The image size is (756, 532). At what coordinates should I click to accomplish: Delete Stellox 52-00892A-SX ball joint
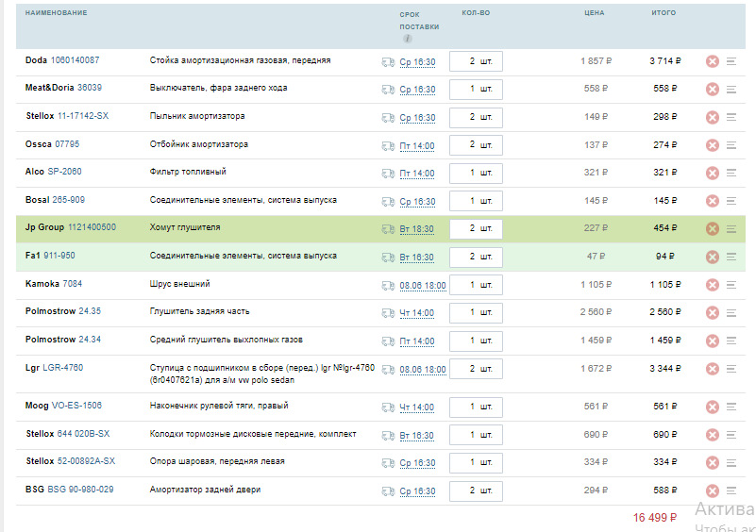(713, 463)
